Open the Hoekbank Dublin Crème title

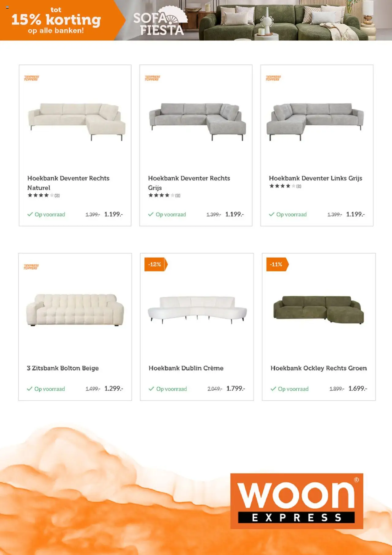point(186,368)
